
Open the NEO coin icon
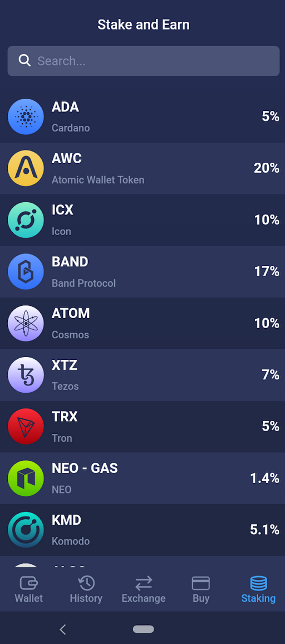click(x=26, y=478)
